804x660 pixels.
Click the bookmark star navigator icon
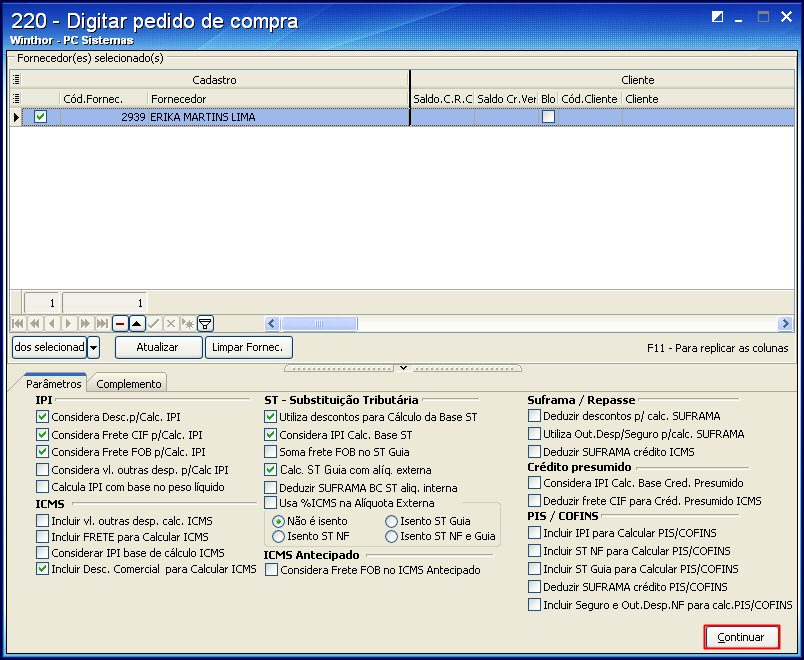188,324
